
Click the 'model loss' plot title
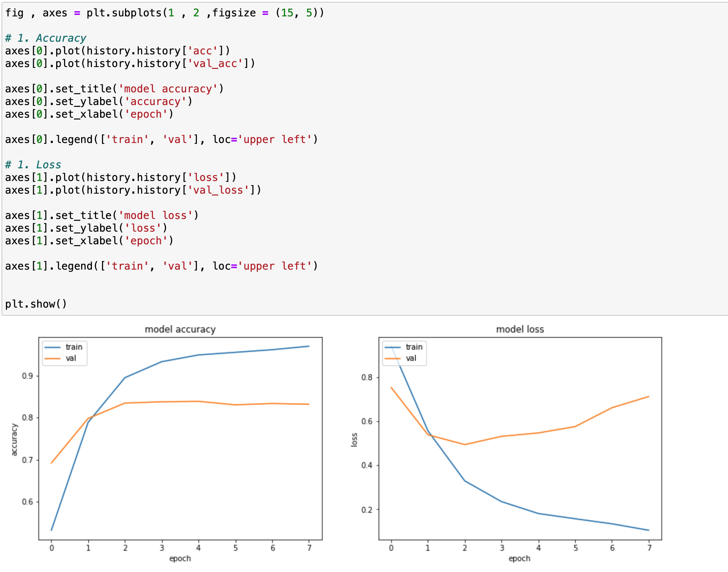click(x=520, y=329)
